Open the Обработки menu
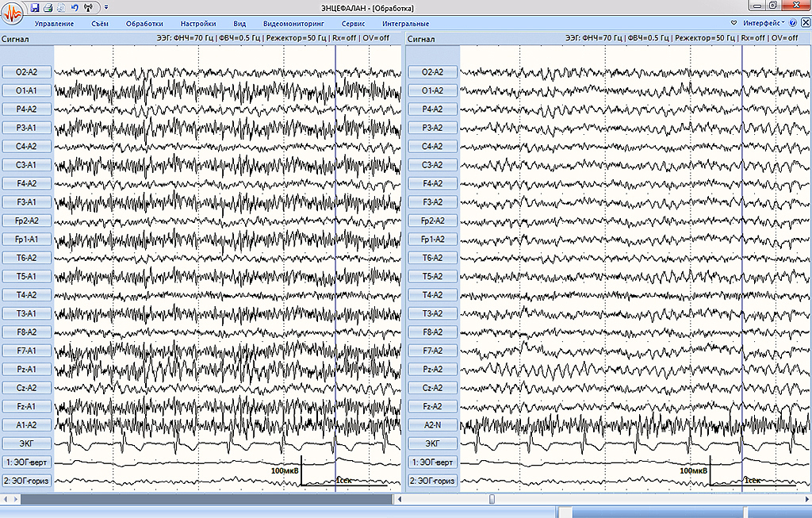Screen dimensions: 812x518 point(144,23)
